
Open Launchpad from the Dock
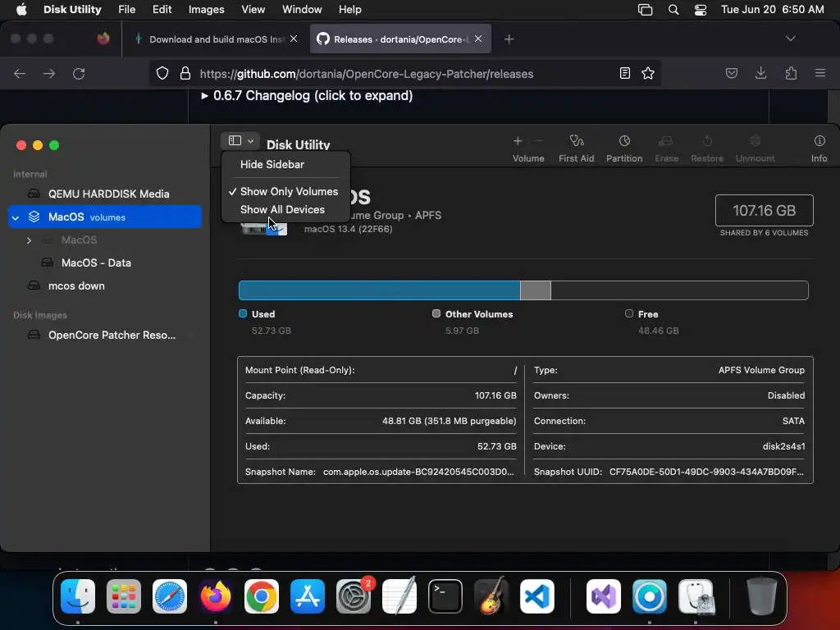[x=124, y=596]
